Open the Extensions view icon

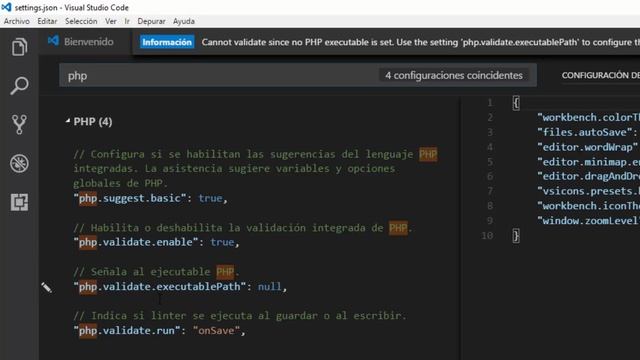click(19, 202)
